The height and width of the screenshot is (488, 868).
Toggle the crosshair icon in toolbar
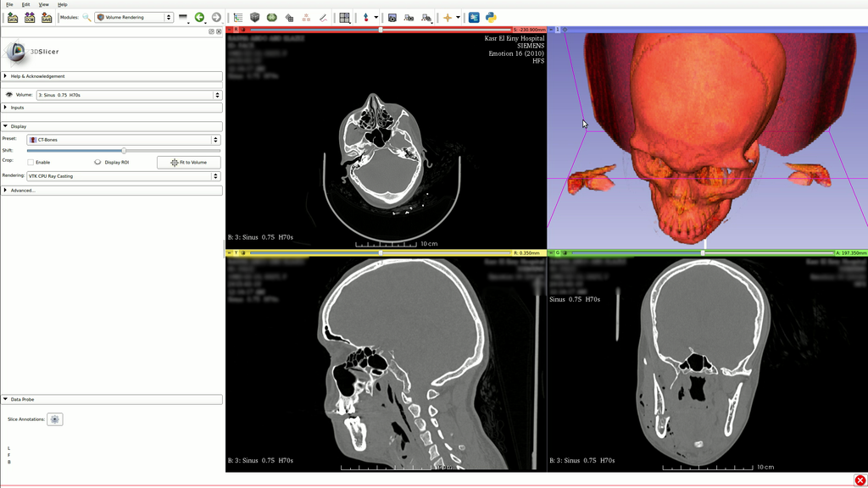(448, 18)
